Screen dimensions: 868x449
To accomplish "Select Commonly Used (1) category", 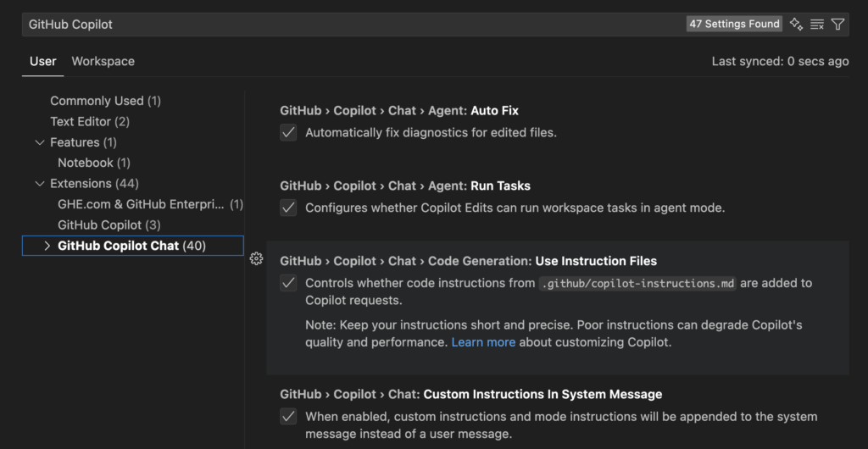I will click(106, 101).
